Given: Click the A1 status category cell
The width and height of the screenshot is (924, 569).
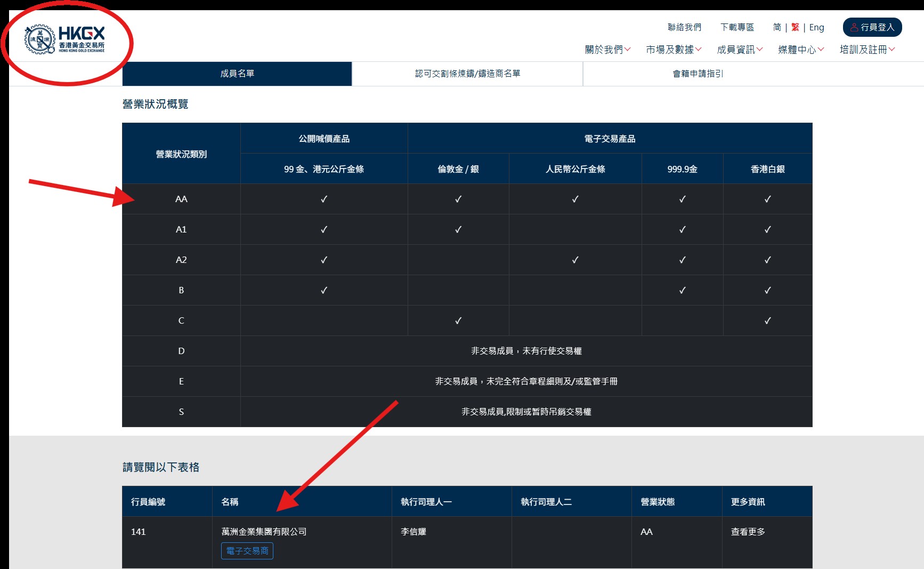Looking at the screenshot, I should pos(181,229).
